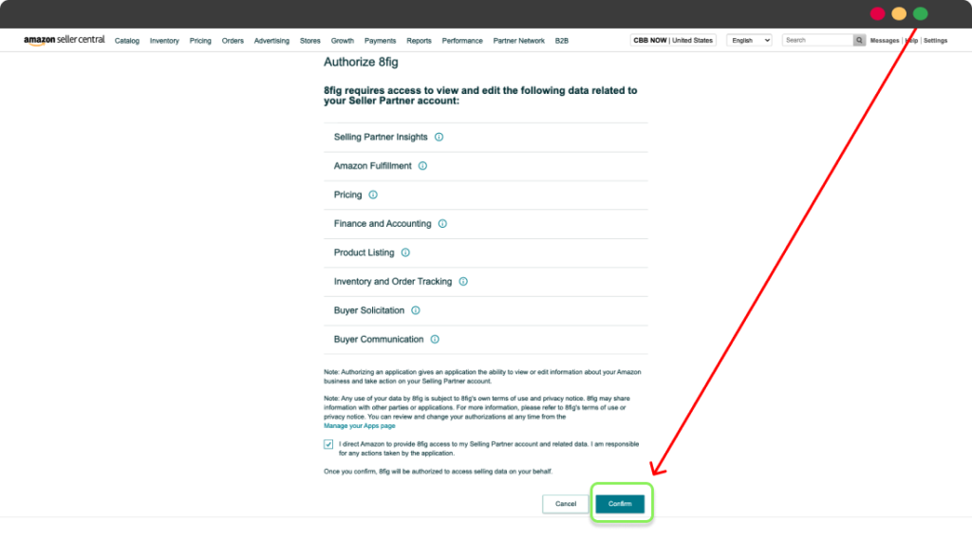Open the Orders menu
972x560 pixels.
(233, 41)
